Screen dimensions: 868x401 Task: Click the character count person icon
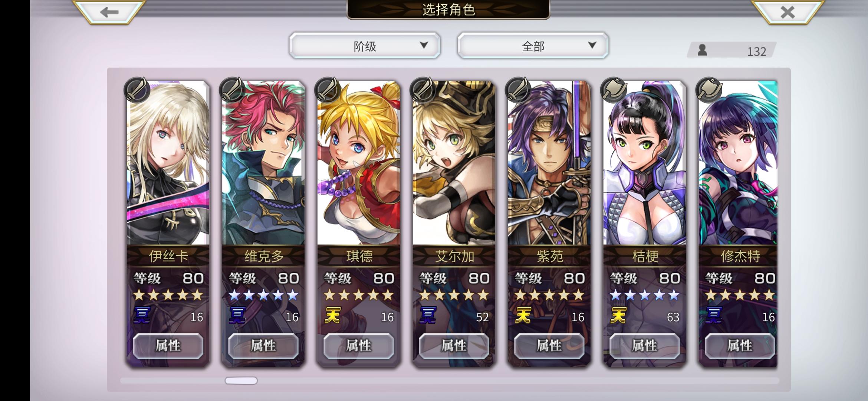(x=702, y=50)
